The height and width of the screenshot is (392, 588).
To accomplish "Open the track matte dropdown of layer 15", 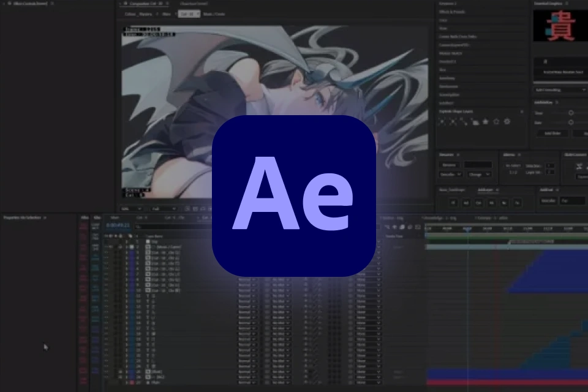I will (281, 317).
